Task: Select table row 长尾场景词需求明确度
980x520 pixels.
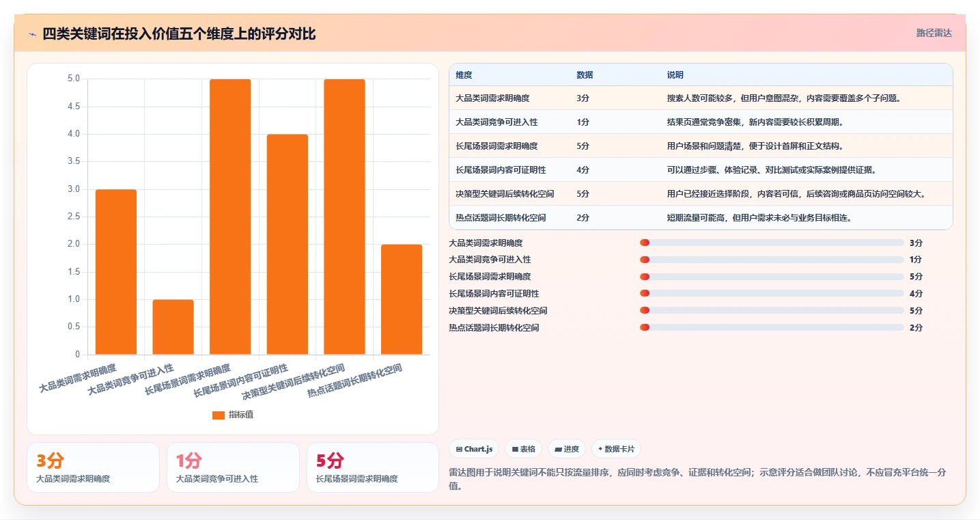Action: (x=701, y=146)
